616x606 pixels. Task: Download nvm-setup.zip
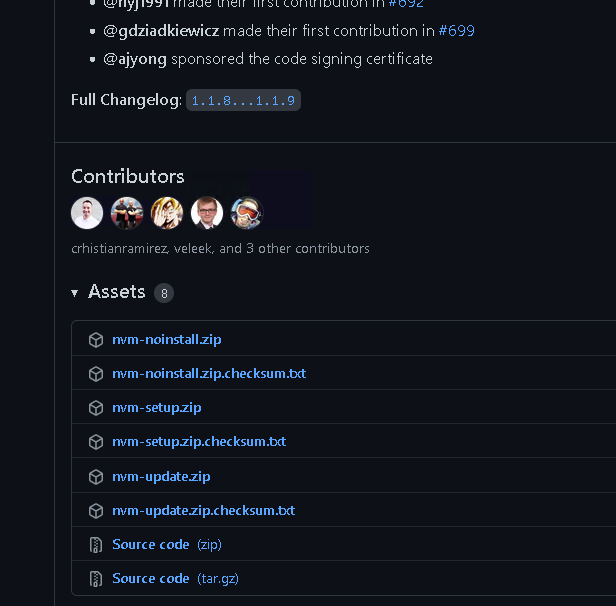157,408
